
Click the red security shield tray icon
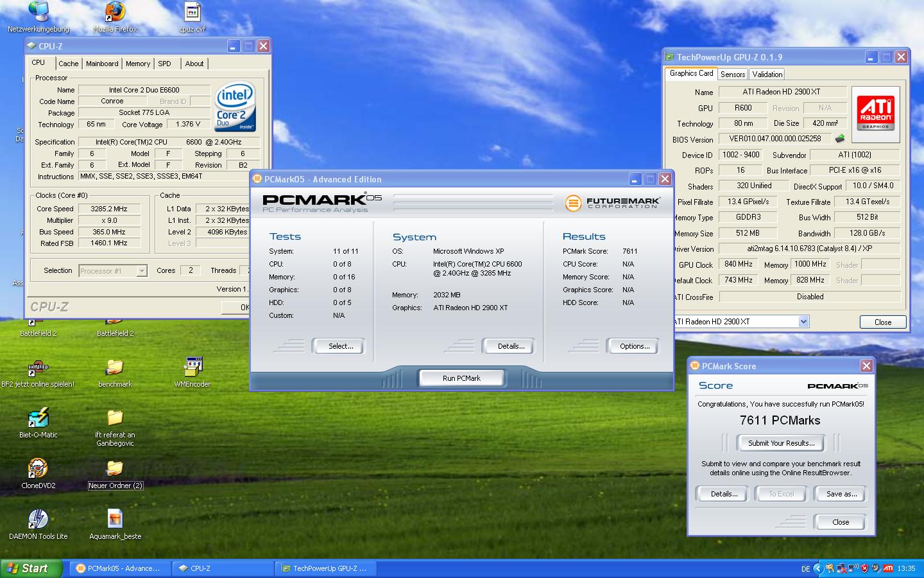(864, 568)
